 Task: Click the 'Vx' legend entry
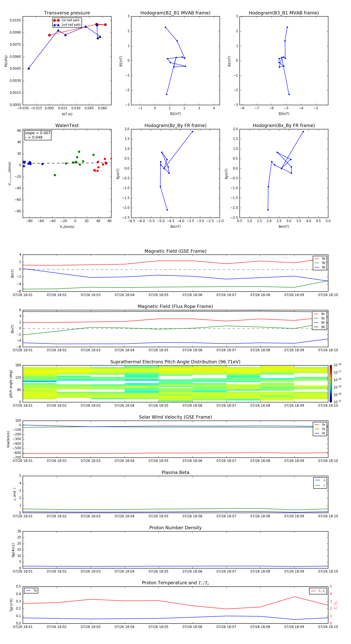pos(320,424)
